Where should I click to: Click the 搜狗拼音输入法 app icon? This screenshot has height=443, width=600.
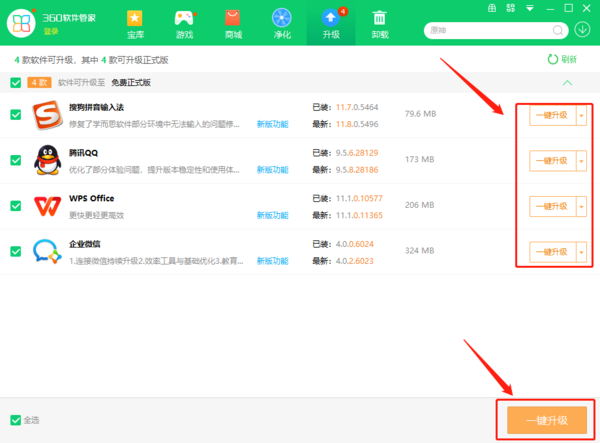coord(46,114)
